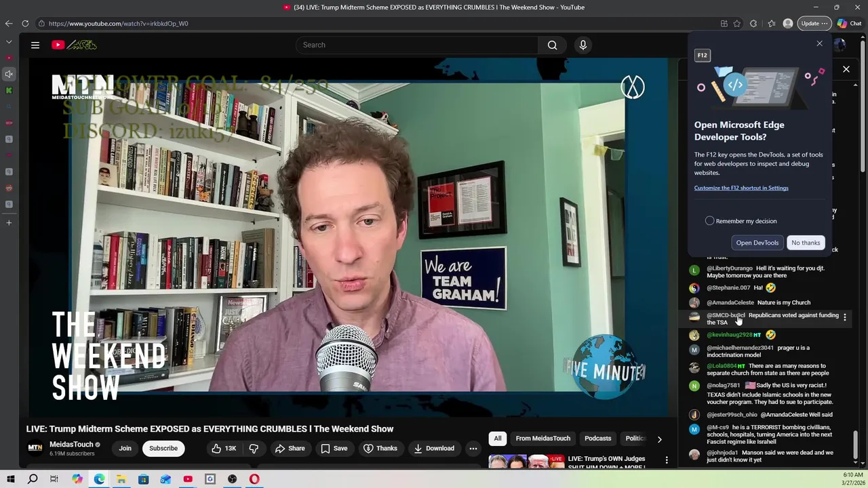Select the Remember my decision radio option
The image size is (868, 488).
(709, 221)
